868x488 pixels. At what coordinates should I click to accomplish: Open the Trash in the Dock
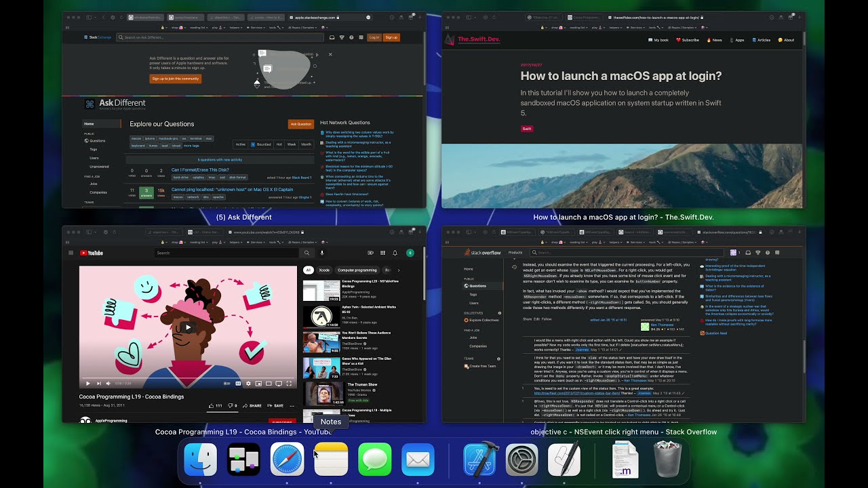668,459
